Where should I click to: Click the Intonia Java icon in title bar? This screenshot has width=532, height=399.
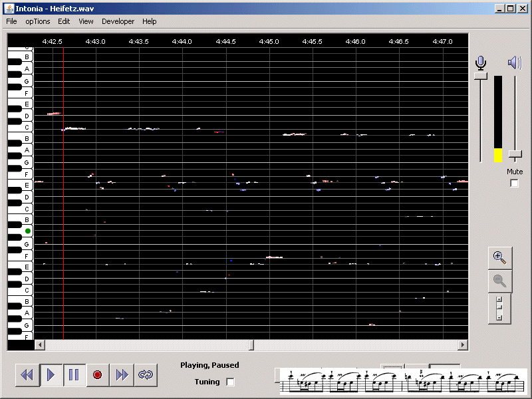coord(9,9)
